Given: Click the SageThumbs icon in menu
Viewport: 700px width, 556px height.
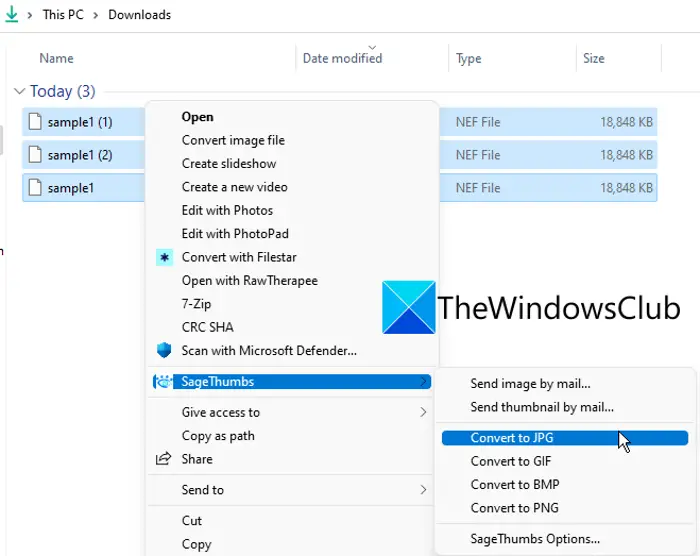Looking at the screenshot, I should (x=164, y=381).
